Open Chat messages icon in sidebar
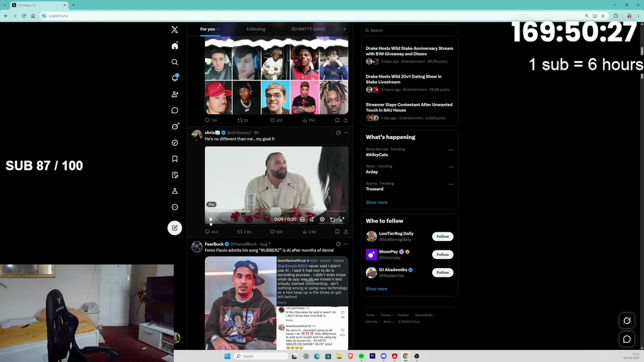The height and width of the screenshot is (362, 644). click(x=175, y=110)
